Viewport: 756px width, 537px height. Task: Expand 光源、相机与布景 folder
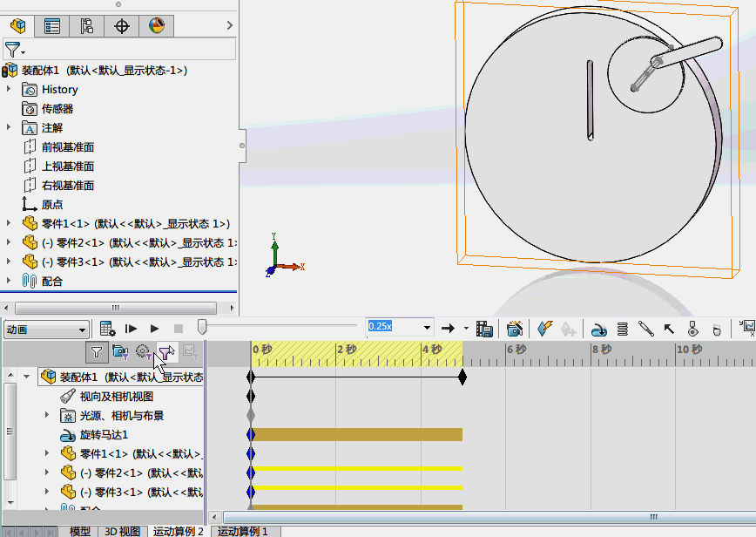[47, 414]
